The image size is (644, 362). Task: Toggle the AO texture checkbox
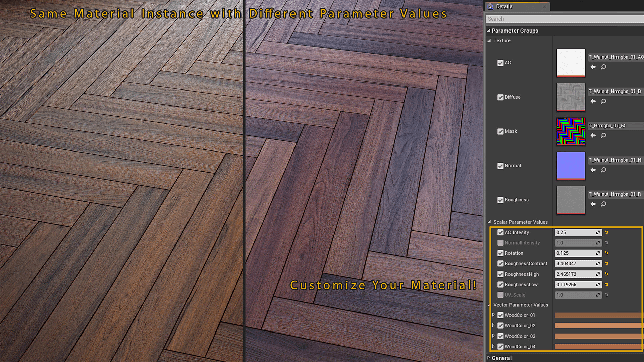pos(500,63)
